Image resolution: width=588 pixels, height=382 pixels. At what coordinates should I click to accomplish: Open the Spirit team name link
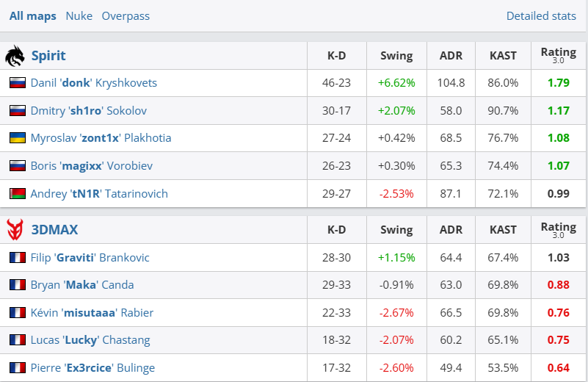point(48,56)
